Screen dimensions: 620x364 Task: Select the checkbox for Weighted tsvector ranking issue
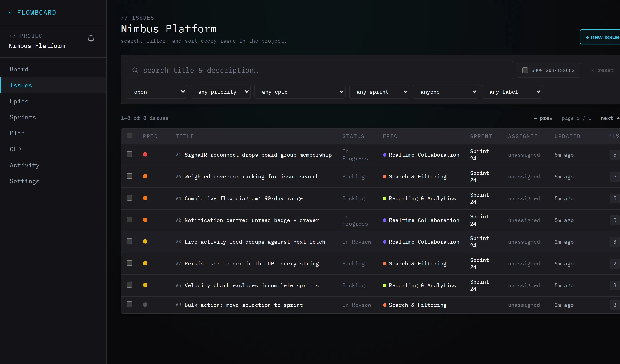tap(129, 176)
